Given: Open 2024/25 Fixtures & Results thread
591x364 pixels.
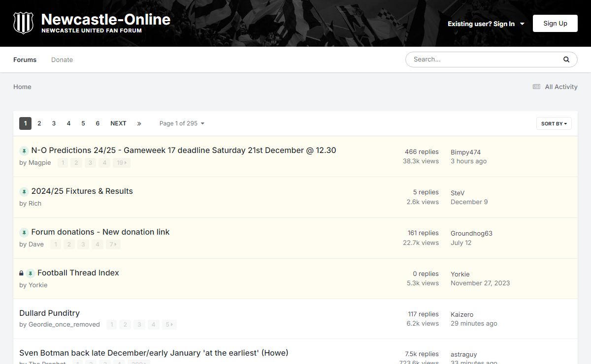Looking at the screenshot, I should pos(82,191).
